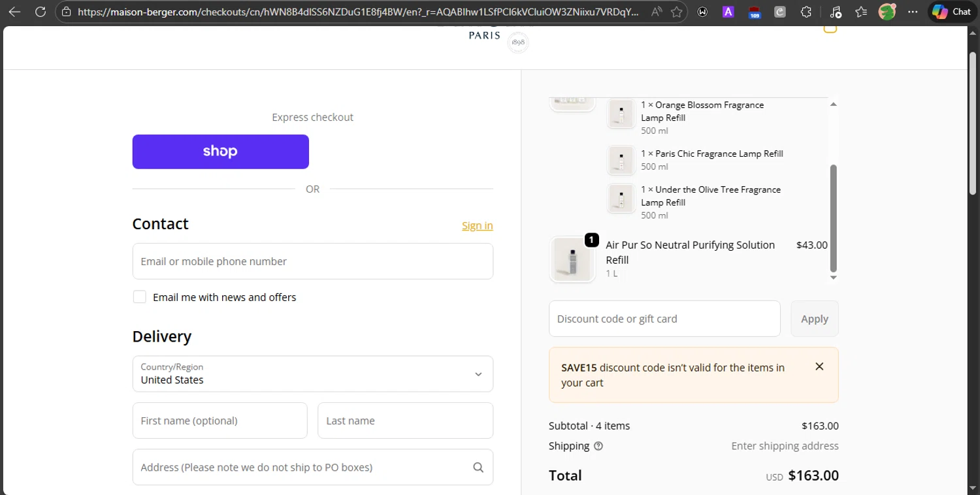
Task: Click '1 × Paris Chic Fragrance Lamp Refill' text
Action: pos(712,153)
